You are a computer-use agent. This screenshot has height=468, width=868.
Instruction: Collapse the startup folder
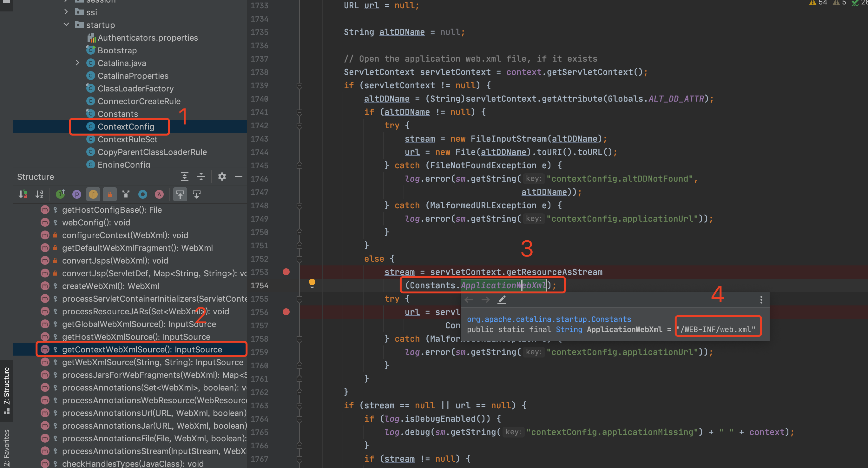[x=66, y=25]
